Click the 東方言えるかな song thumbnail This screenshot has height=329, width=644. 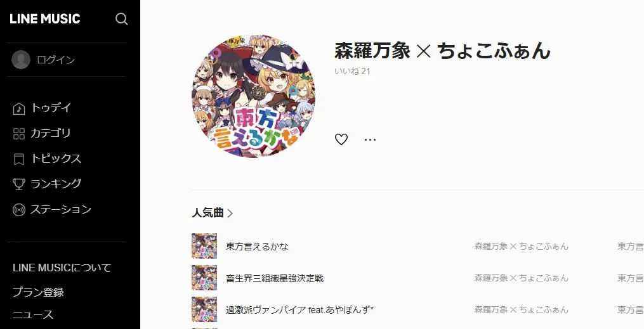coord(204,246)
